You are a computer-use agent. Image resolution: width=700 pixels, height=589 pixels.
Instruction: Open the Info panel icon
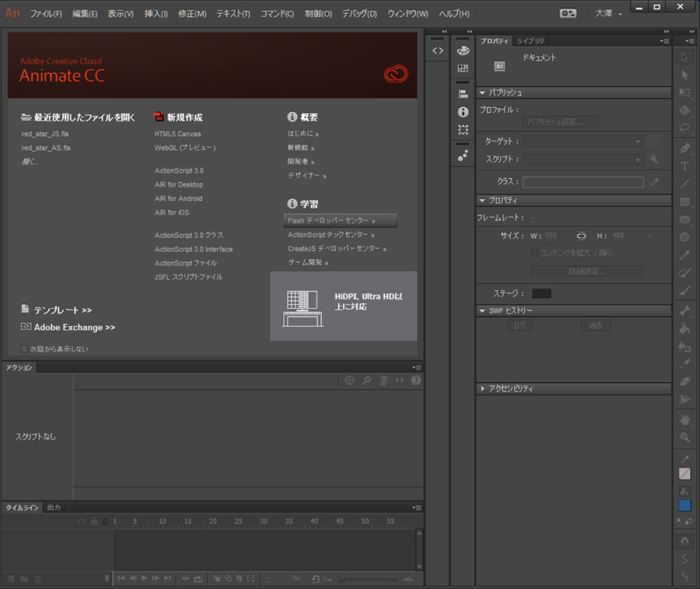(463, 111)
